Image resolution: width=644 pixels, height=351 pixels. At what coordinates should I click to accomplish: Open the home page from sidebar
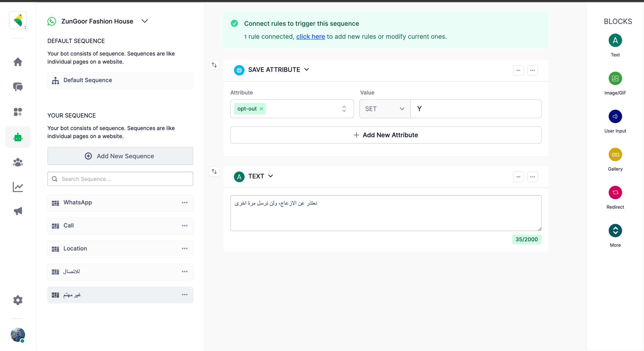18,62
